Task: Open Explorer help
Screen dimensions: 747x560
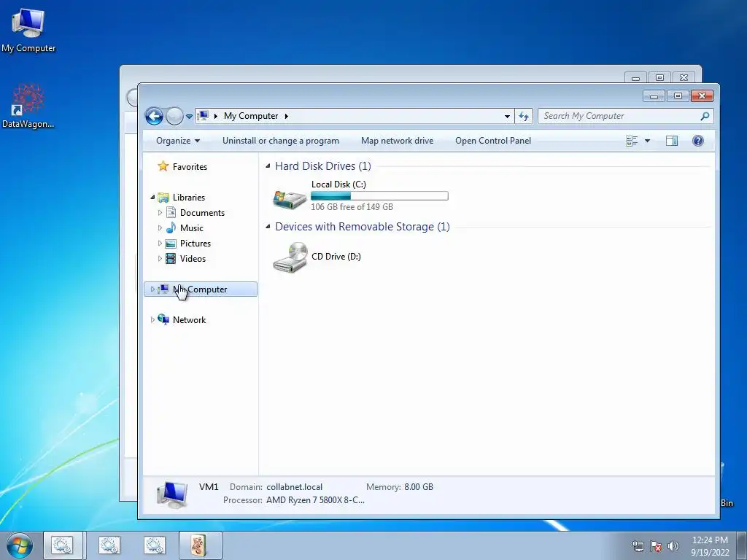Action: (x=698, y=141)
